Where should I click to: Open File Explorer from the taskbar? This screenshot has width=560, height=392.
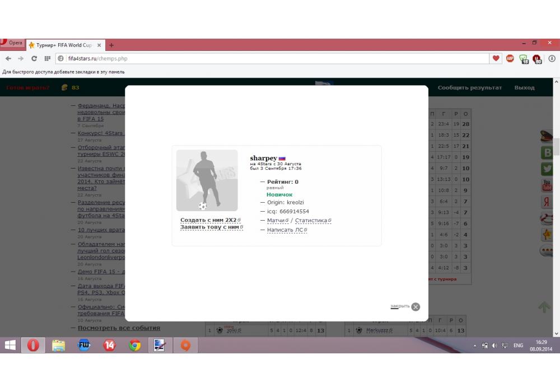pyautogui.click(x=58, y=345)
